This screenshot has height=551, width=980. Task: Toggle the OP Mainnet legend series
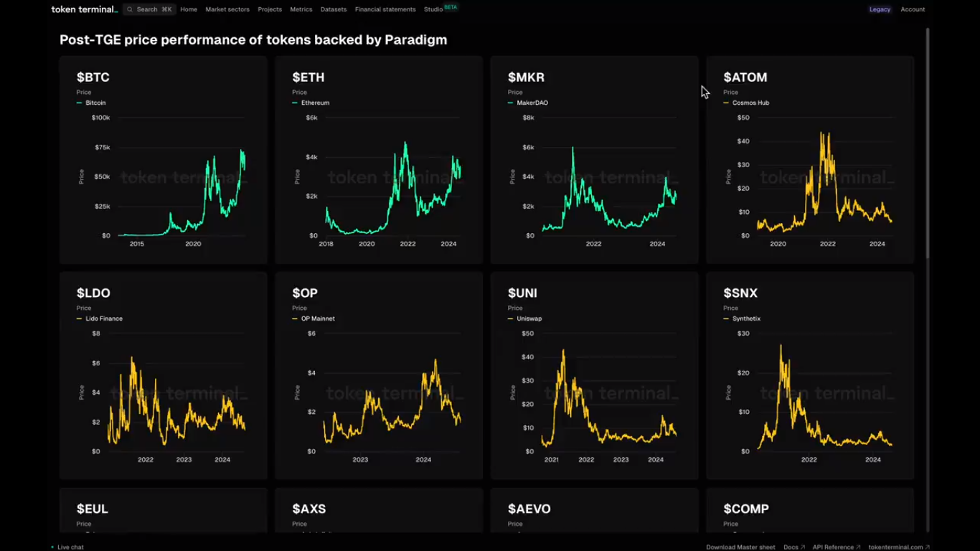(x=314, y=319)
